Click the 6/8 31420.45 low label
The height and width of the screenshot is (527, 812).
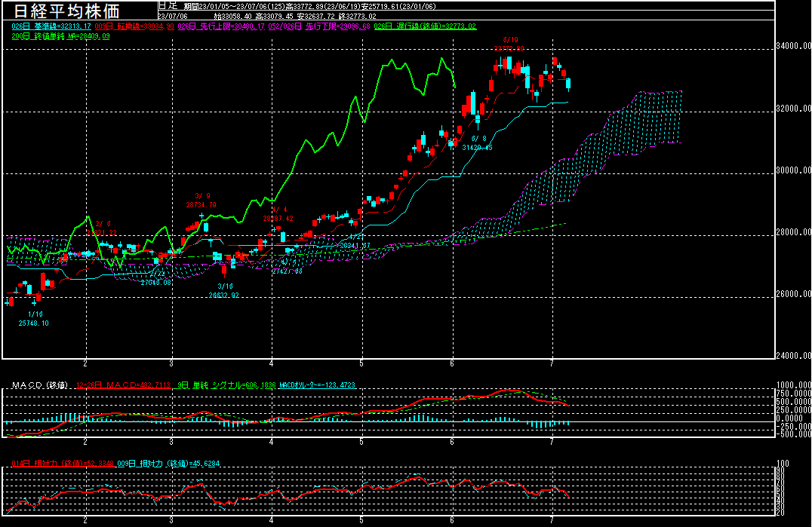478,143
